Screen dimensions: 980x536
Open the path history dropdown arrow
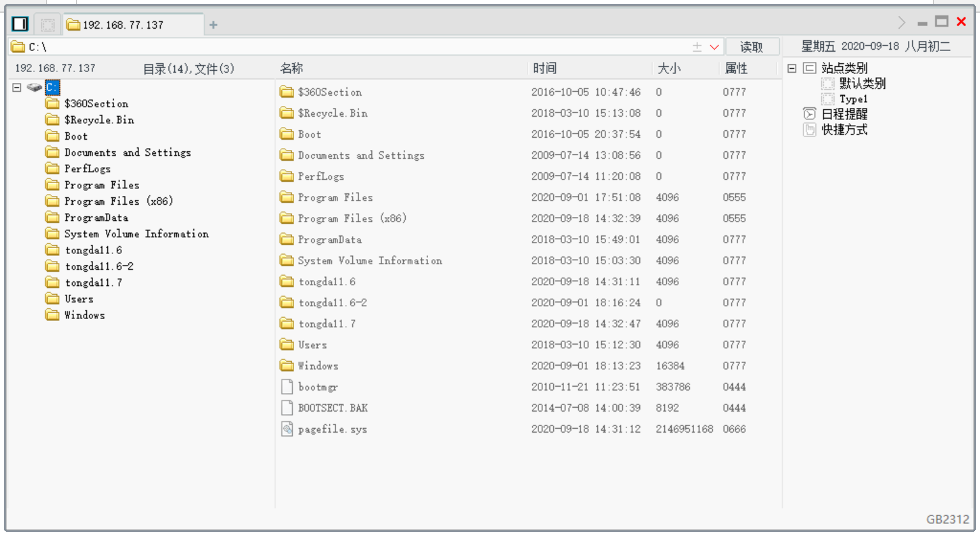pos(715,47)
